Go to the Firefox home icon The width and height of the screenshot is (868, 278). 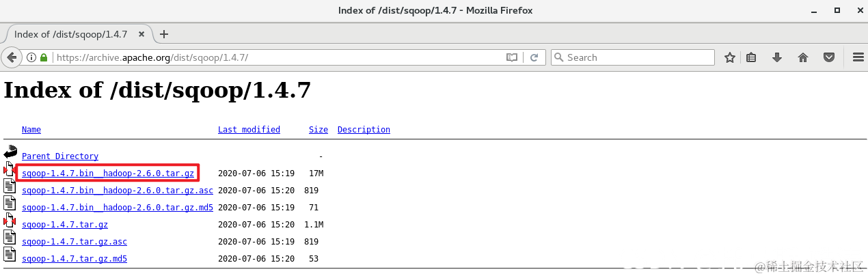803,57
